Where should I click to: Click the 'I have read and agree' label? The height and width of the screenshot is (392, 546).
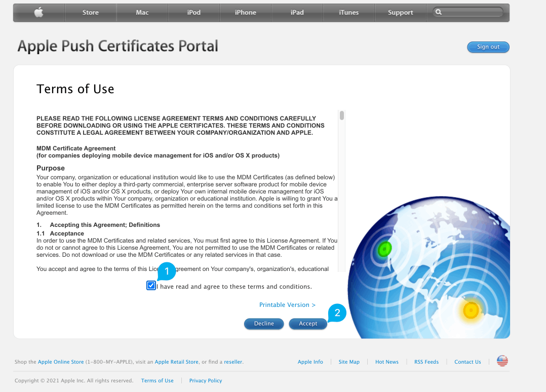[234, 287]
